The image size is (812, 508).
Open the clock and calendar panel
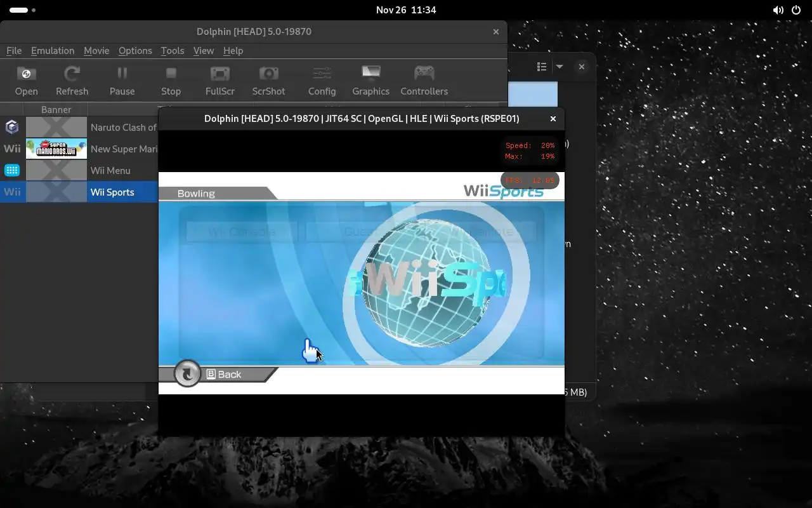(x=406, y=10)
